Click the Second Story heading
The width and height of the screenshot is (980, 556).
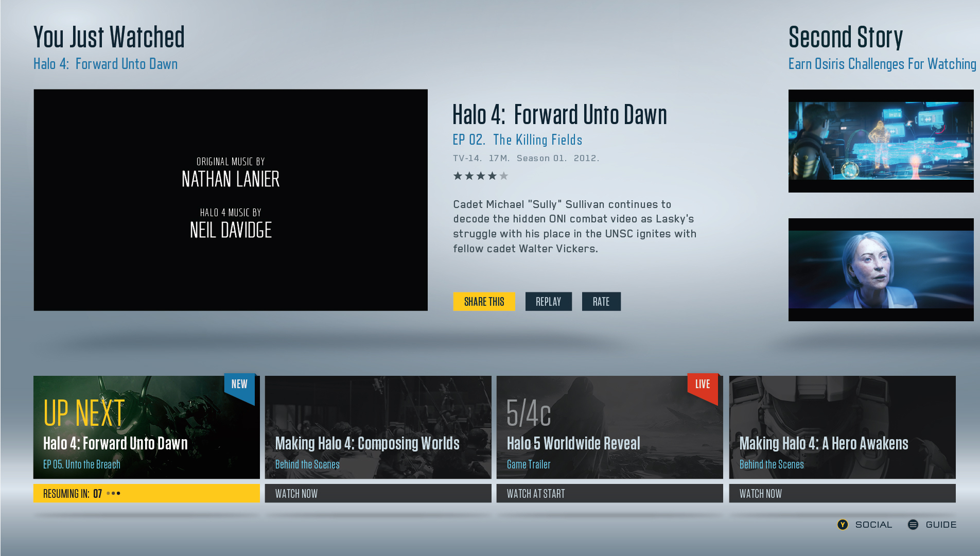846,37
